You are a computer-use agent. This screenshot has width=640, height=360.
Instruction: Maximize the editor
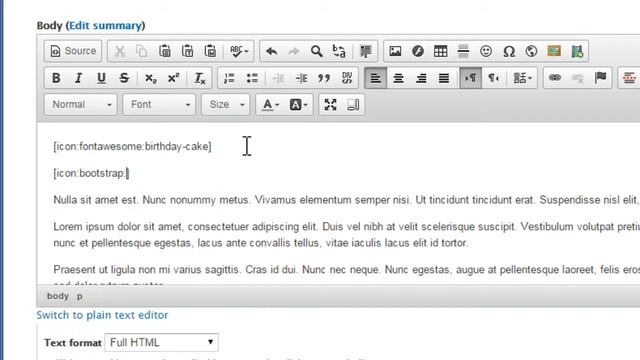click(x=330, y=105)
